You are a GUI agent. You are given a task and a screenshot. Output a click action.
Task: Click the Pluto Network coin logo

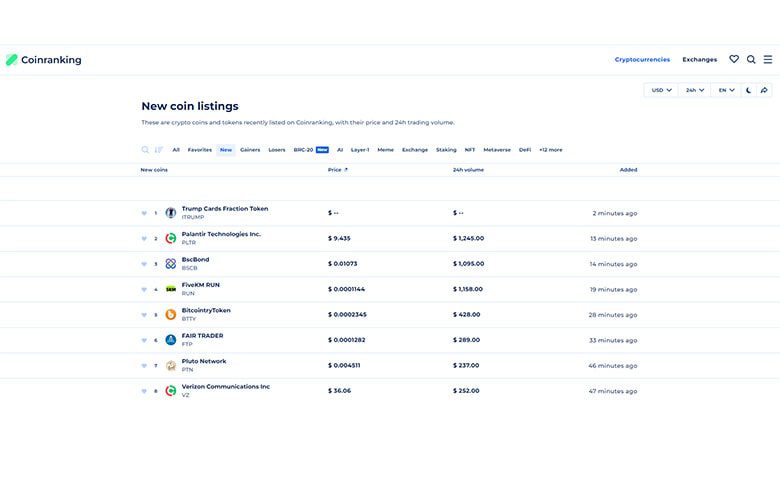[171, 366]
